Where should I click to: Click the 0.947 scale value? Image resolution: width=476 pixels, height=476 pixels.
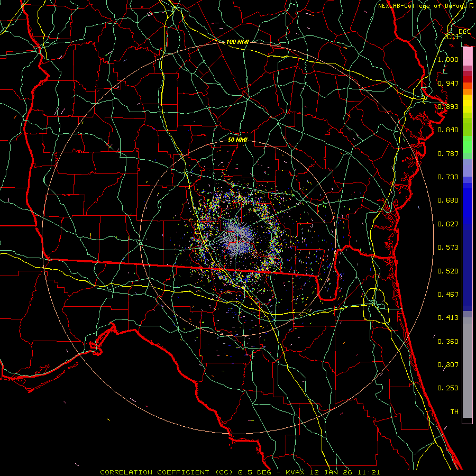[x=448, y=83]
